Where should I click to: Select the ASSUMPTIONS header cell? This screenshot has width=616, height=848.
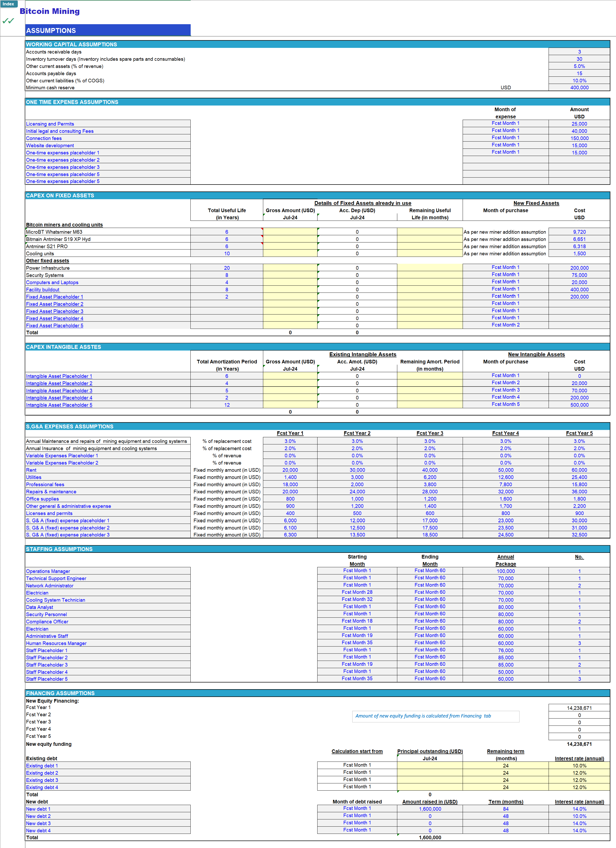pos(108,30)
